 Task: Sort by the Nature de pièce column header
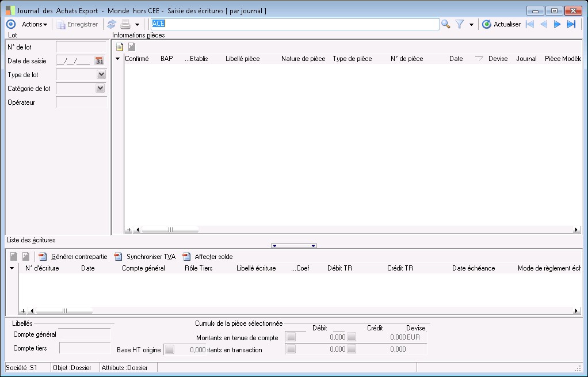point(303,59)
